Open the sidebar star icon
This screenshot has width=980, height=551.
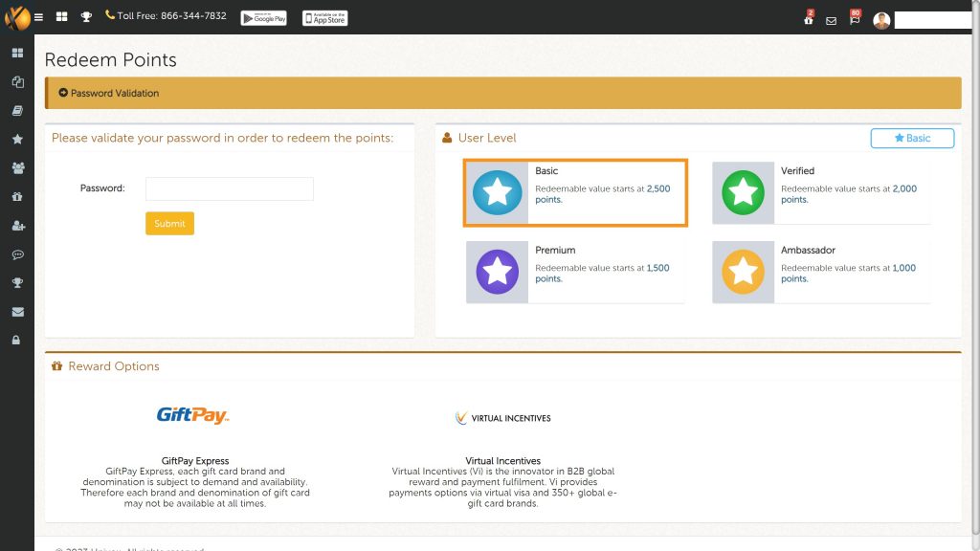pos(17,139)
